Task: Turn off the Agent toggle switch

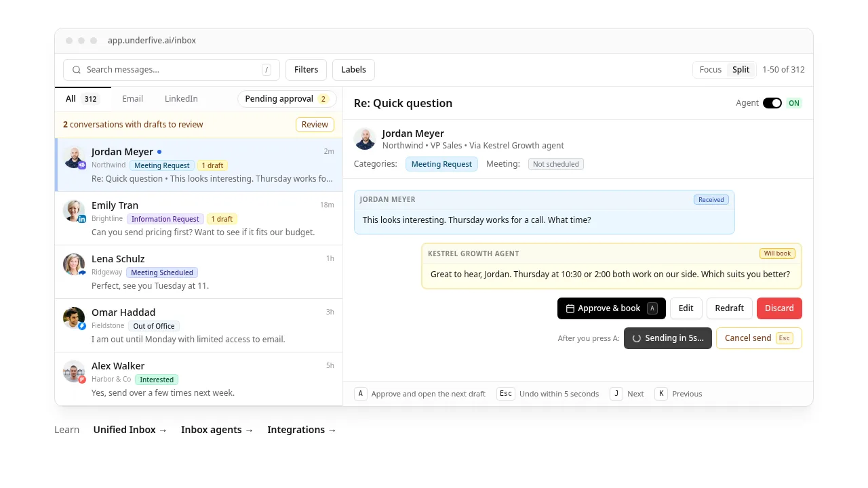Action: pyautogui.click(x=772, y=103)
